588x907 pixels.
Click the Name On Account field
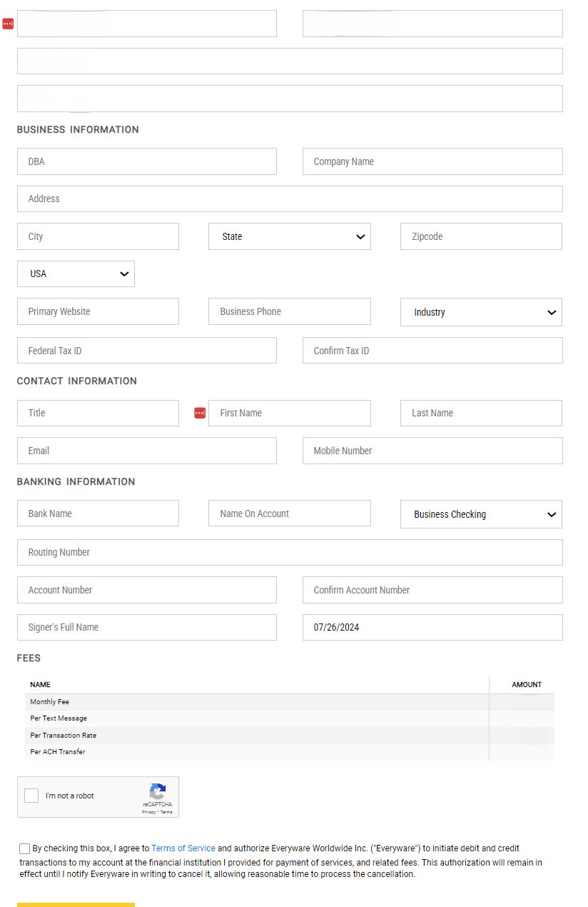(290, 513)
